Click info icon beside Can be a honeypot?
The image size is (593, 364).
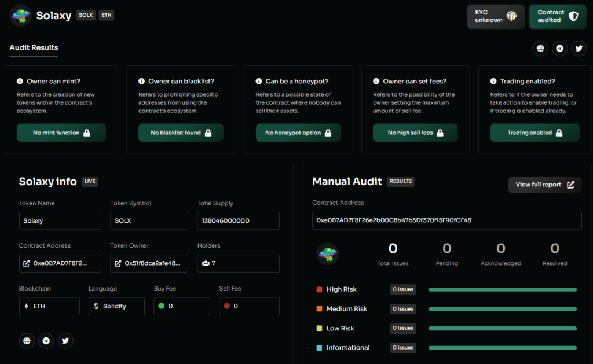tap(259, 82)
